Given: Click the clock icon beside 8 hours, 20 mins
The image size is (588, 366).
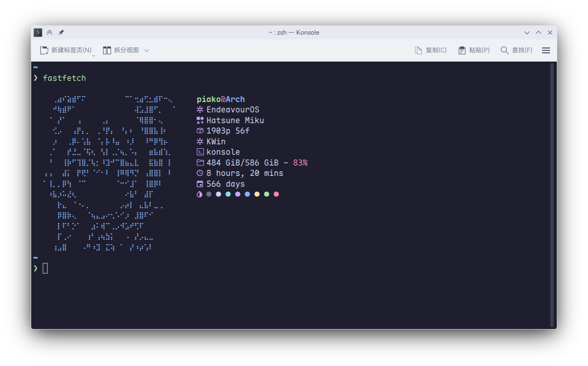Looking at the screenshot, I should click(200, 173).
